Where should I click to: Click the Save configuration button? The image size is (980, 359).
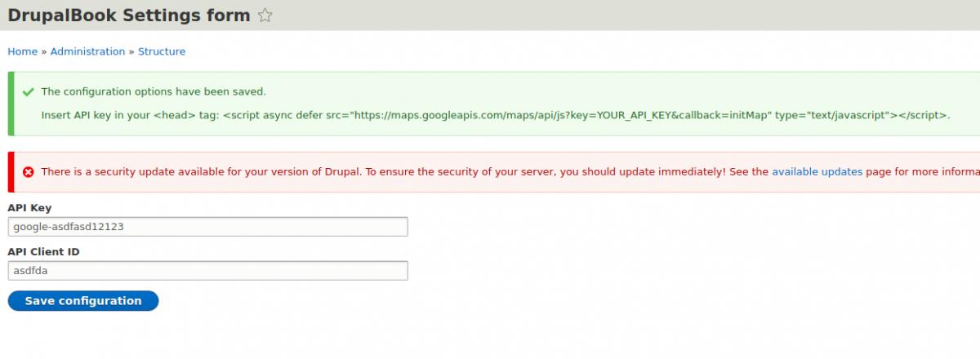83,301
